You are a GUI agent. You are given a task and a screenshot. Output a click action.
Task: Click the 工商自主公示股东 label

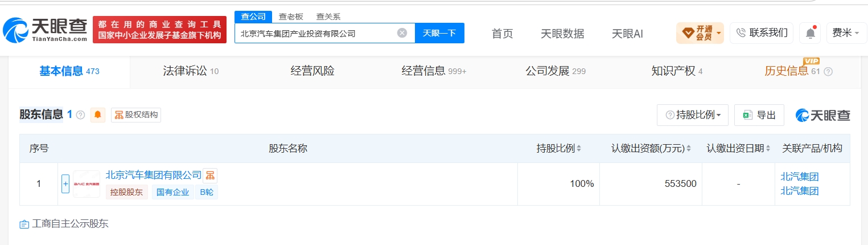pyautogui.click(x=70, y=224)
